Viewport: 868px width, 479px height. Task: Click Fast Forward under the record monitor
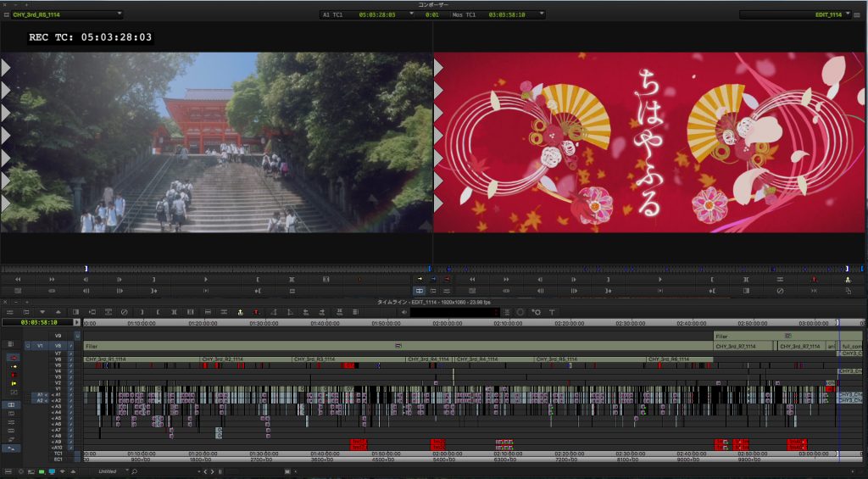pos(506,280)
